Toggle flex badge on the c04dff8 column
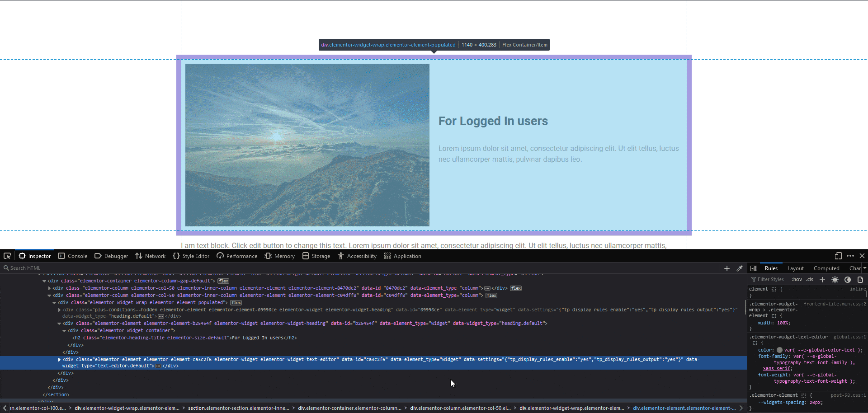Viewport: 868px width, 413px height. 491,296
